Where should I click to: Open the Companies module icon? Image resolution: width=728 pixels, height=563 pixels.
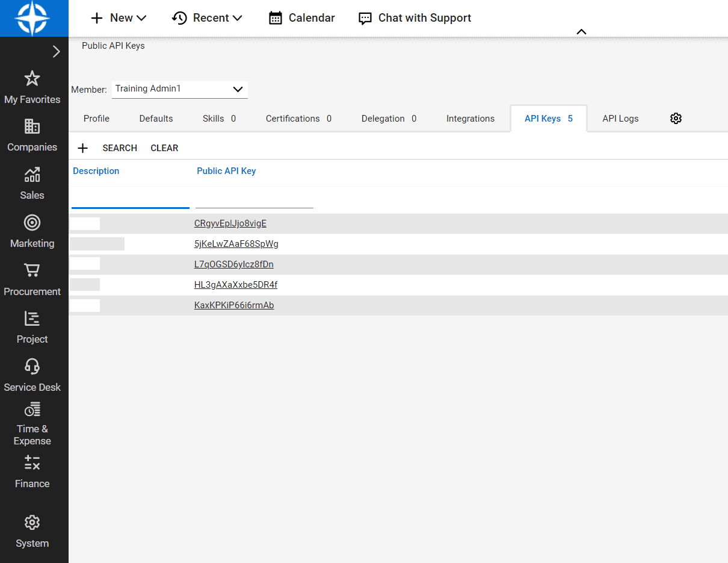point(32,126)
